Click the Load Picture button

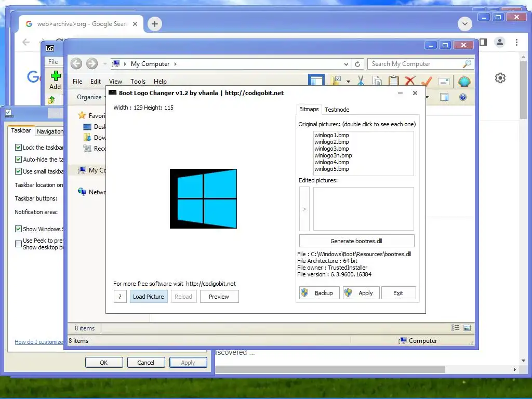tap(148, 297)
